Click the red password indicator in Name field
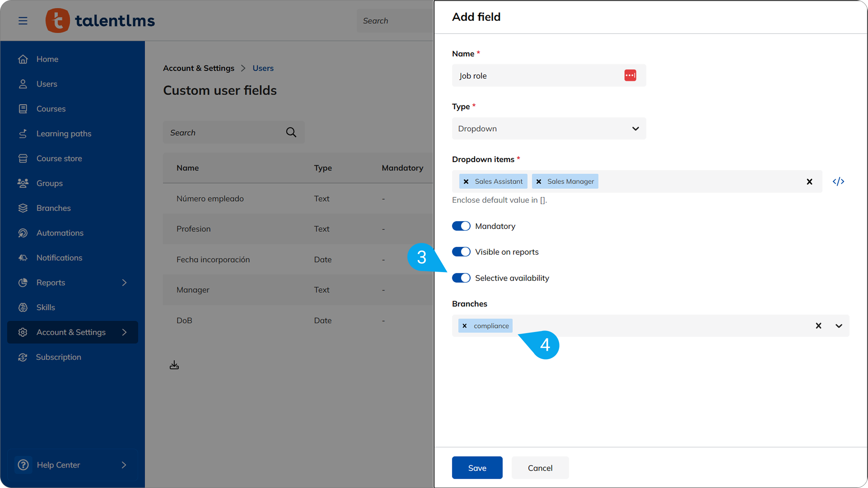This screenshot has width=868, height=488. [x=630, y=75]
